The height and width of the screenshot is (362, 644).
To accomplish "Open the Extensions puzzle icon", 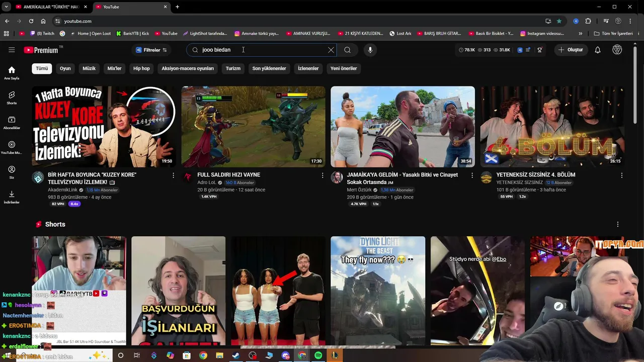I will coord(588,21).
